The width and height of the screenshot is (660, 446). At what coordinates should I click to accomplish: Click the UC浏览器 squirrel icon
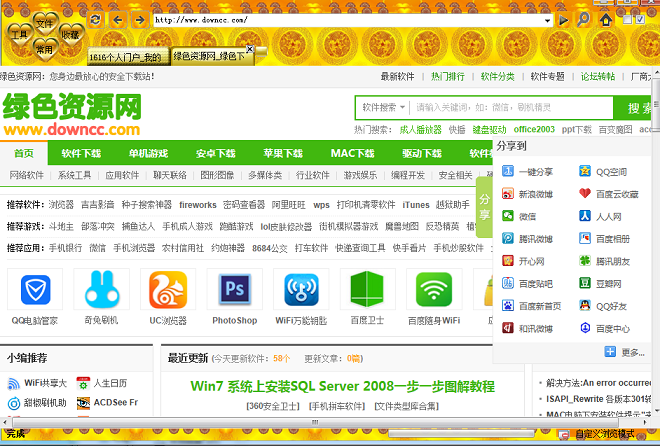[x=168, y=289]
